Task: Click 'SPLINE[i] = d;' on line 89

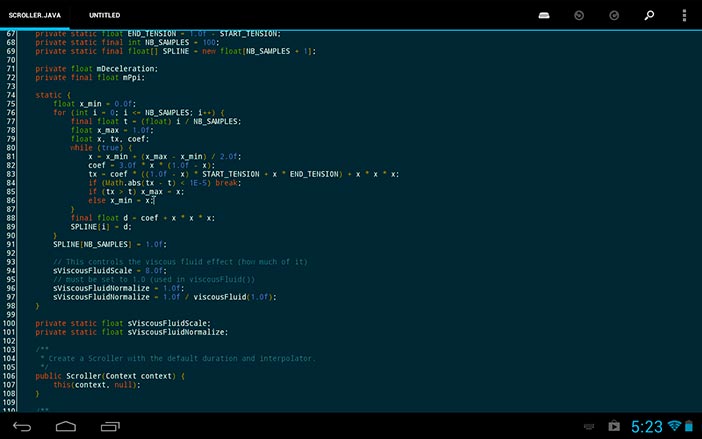Action: click(101, 227)
